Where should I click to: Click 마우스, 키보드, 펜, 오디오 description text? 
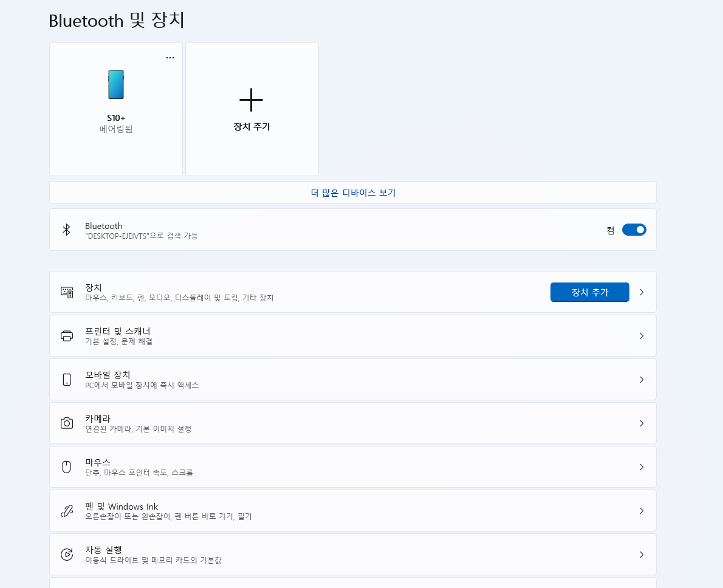[x=179, y=298]
